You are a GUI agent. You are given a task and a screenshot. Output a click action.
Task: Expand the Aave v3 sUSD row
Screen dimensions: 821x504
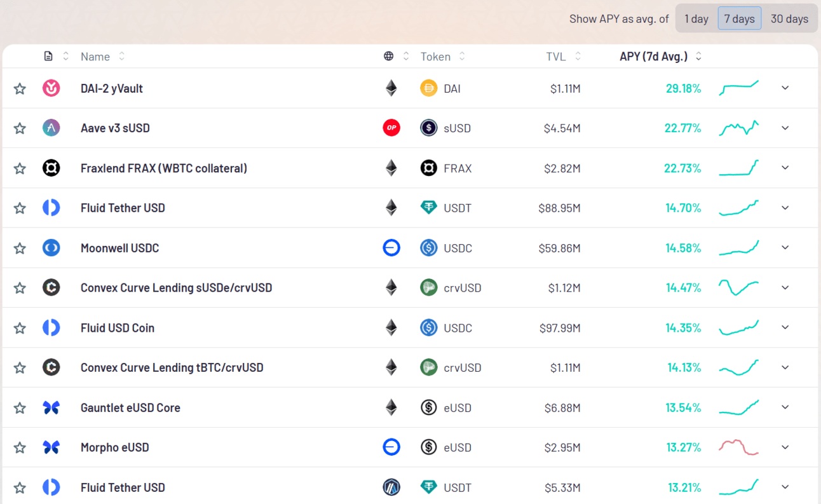pyautogui.click(x=785, y=128)
